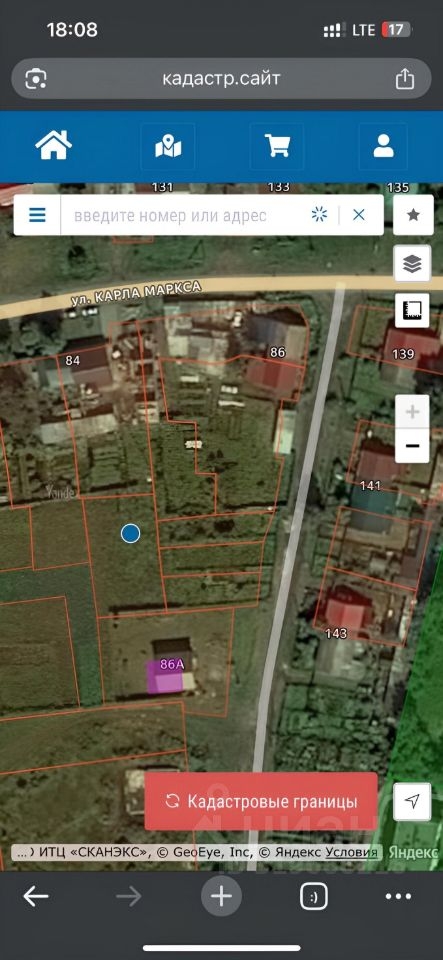
Task: Clear the search field with X
Action: [359, 215]
